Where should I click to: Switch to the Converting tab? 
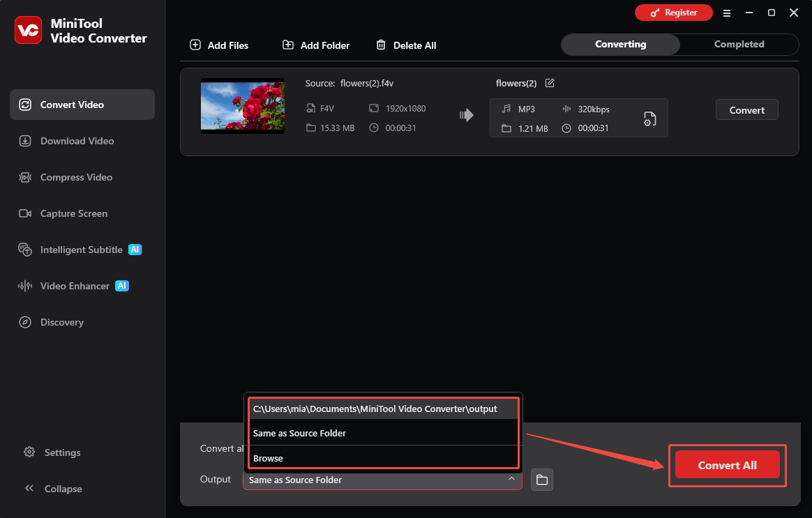tap(620, 45)
